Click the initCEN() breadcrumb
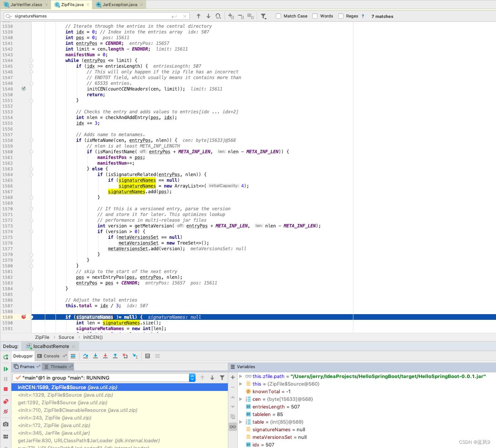The image size is (496, 448). 93,337
